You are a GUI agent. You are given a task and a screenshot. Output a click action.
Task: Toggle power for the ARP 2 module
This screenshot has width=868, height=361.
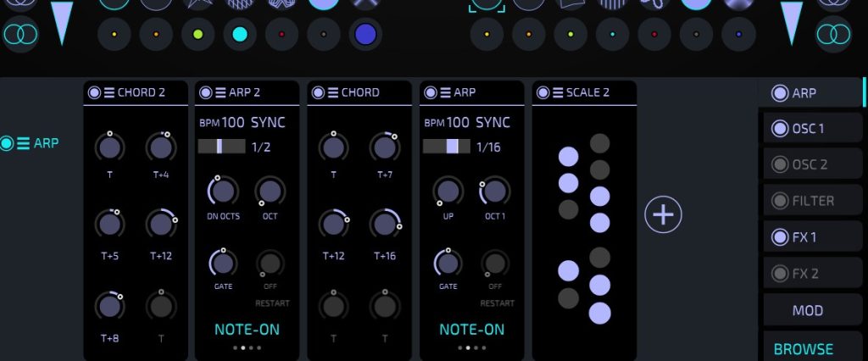point(205,92)
